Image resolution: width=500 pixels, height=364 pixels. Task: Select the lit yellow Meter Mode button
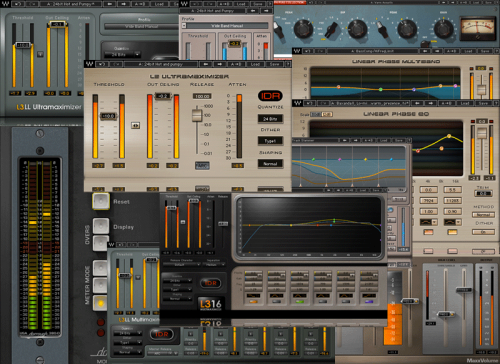[100, 303]
